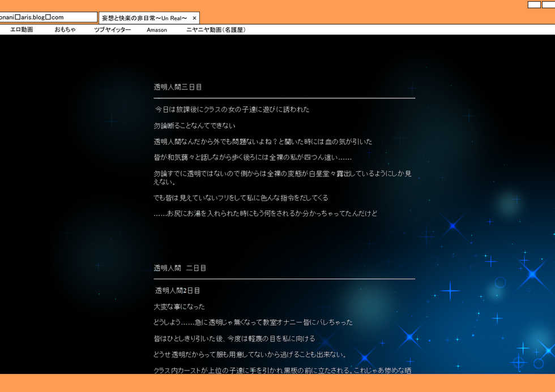Click the large blue sparkle in the background
Viewport: 555px width, 392px height.
click(x=532, y=275)
